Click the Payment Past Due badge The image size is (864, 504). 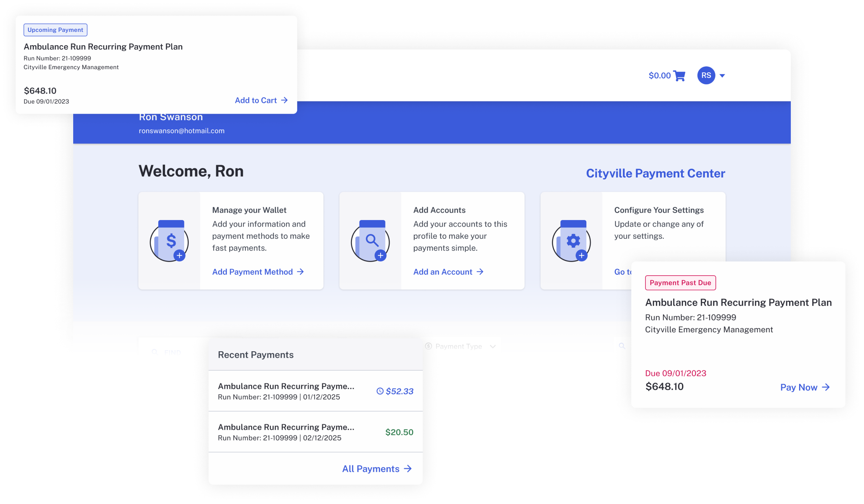pos(681,283)
